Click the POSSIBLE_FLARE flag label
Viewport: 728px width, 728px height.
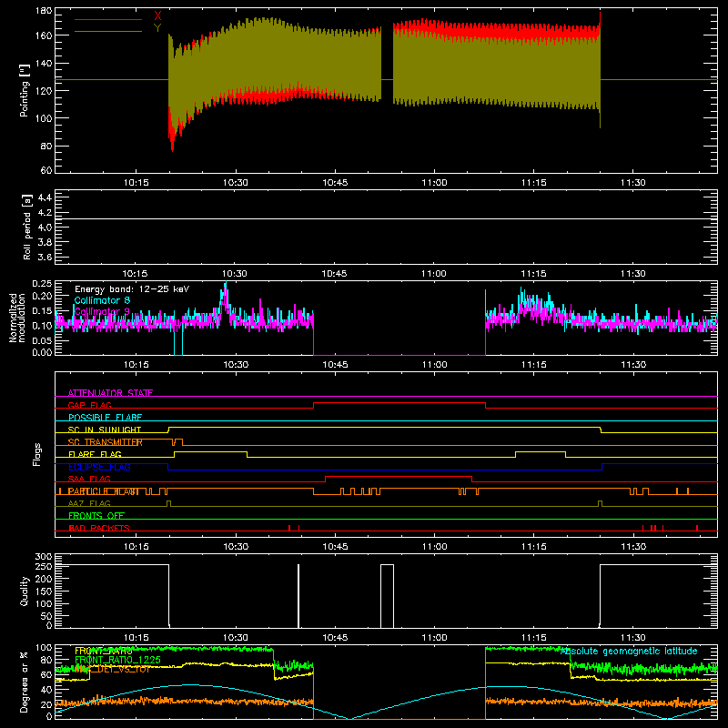[x=105, y=418]
